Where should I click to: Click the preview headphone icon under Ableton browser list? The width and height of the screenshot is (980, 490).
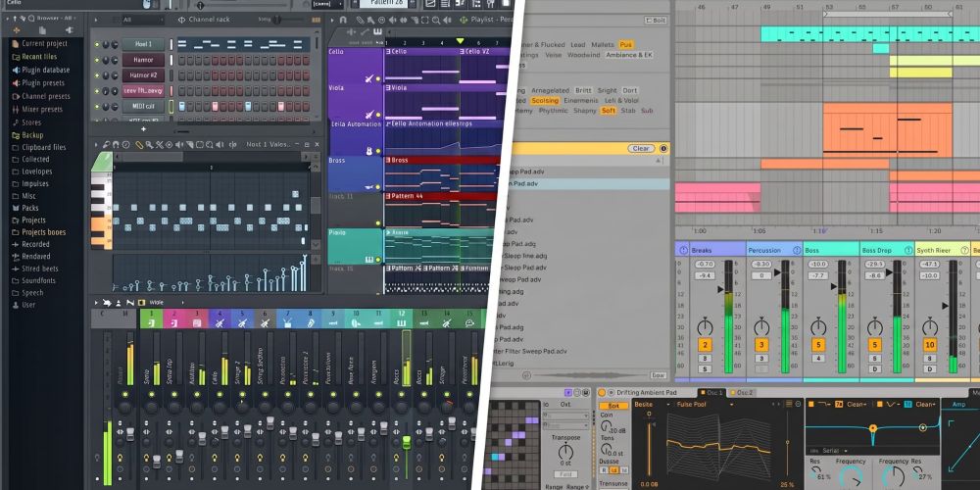coord(526,375)
